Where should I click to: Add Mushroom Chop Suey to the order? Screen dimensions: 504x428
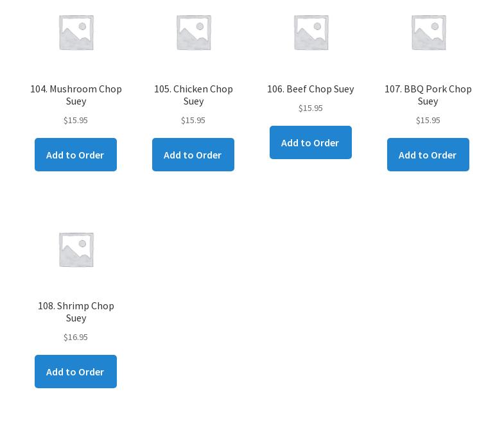coord(76,155)
